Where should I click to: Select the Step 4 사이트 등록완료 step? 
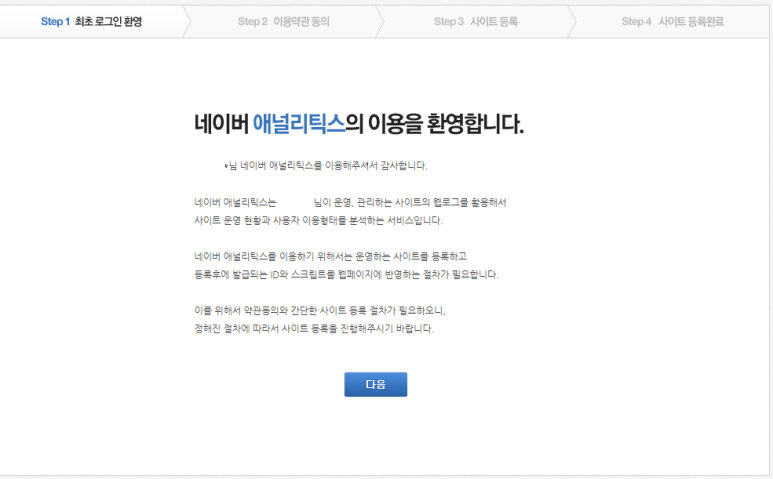click(x=672, y=22)
